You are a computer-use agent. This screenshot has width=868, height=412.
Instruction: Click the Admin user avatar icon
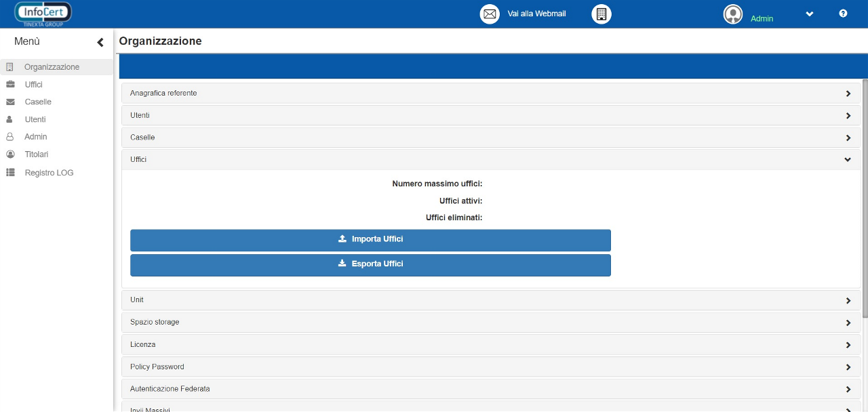pyautogui.click(x=733, y=14)
